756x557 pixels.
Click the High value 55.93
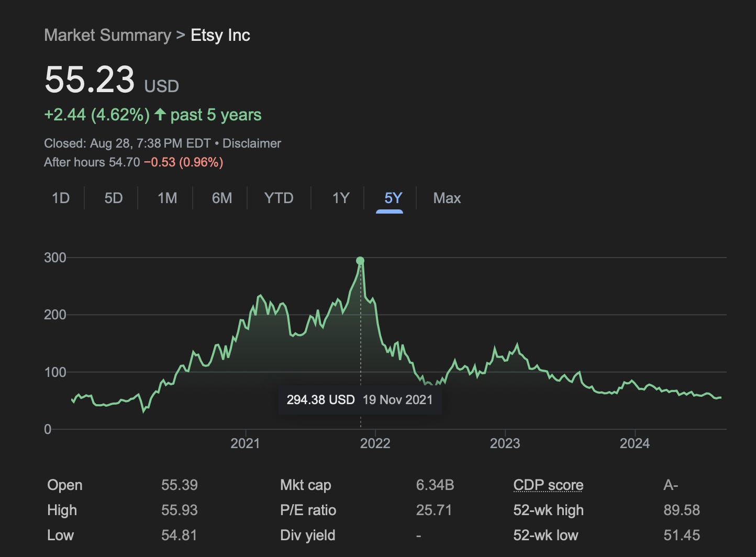pyautogui.click(x=180, y=510)
